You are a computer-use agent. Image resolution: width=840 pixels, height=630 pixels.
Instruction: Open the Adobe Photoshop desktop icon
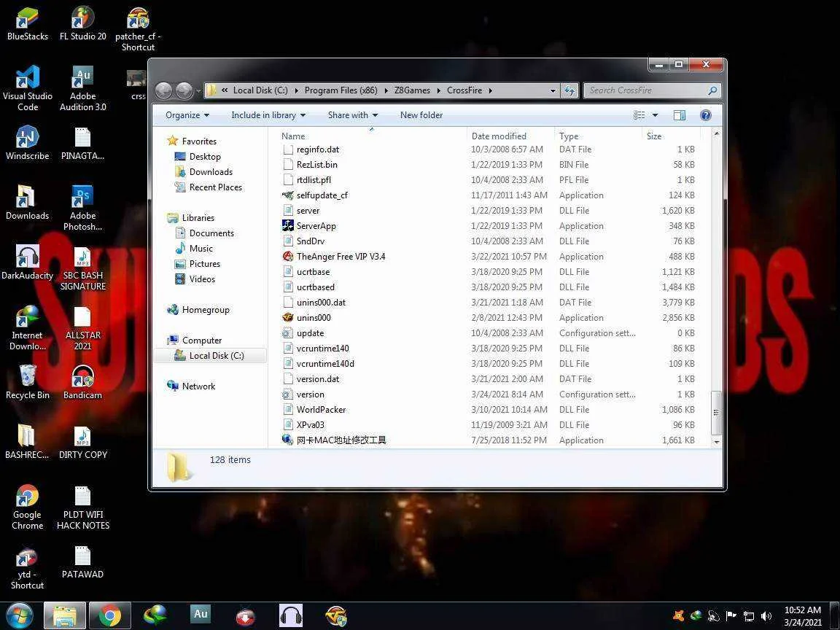coord(82,208)
